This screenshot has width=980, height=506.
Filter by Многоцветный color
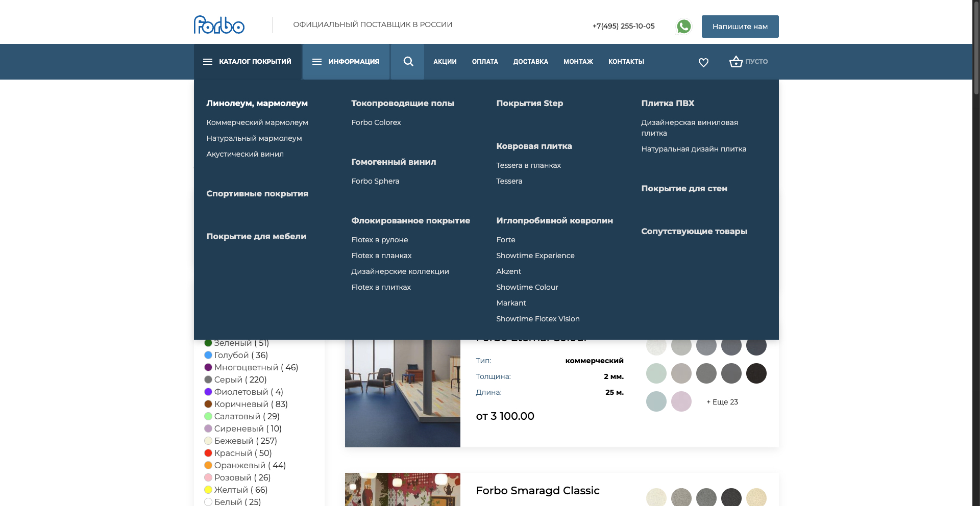[251, 367]
